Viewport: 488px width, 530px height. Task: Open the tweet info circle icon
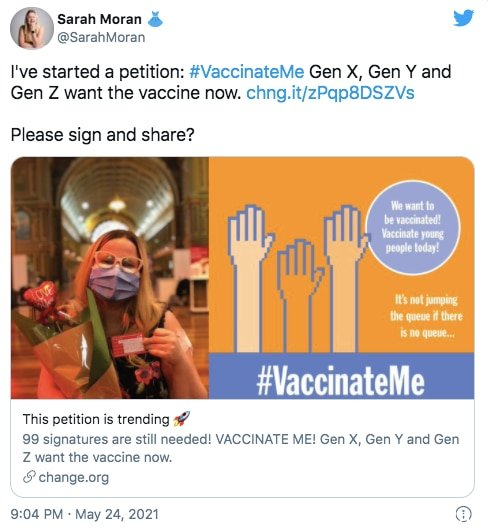[x=463, y=514]
